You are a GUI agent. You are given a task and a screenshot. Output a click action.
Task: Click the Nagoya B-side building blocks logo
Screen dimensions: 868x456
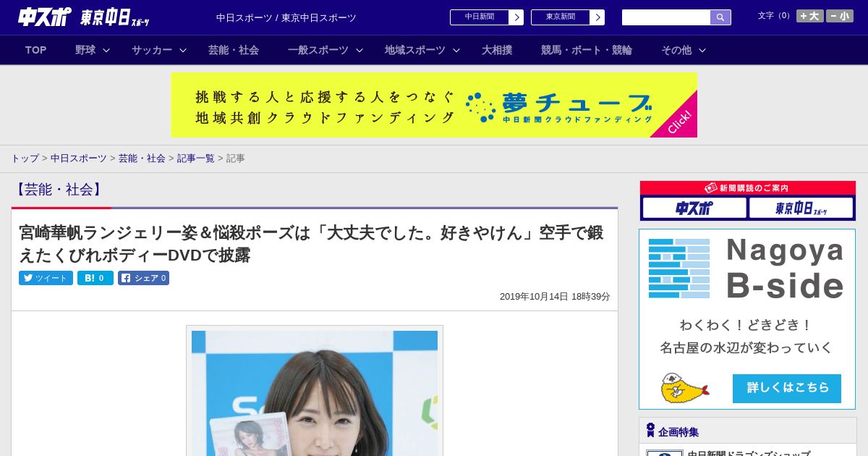[x=679, y=269]
